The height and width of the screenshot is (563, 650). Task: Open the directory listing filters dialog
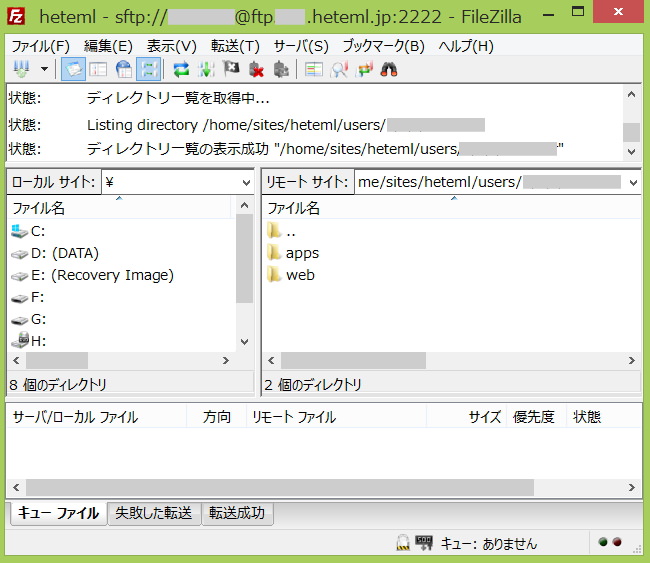314,69
